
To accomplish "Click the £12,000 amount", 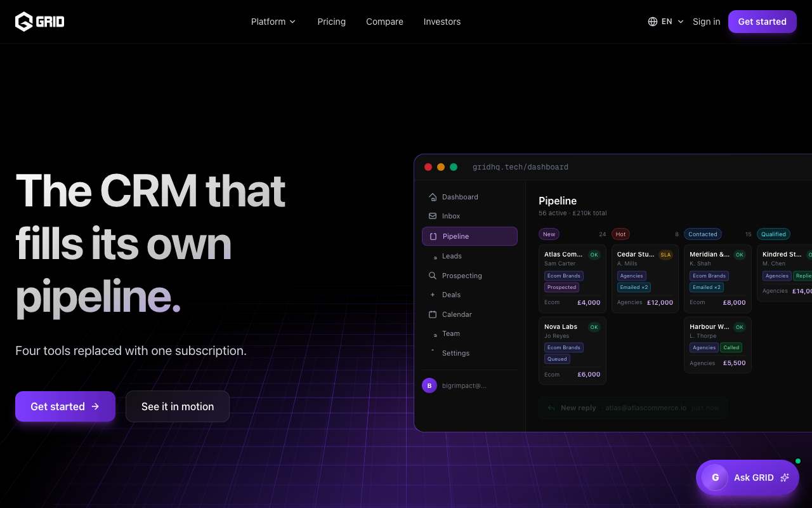I will coord(660,303).
